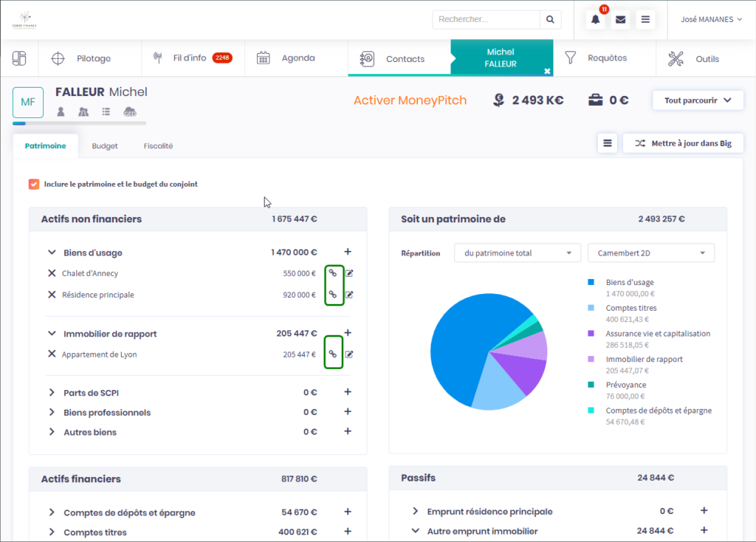Screen dimensions: 756x542
Task: Open the messages envelope icon
Action: click(620, 20)
